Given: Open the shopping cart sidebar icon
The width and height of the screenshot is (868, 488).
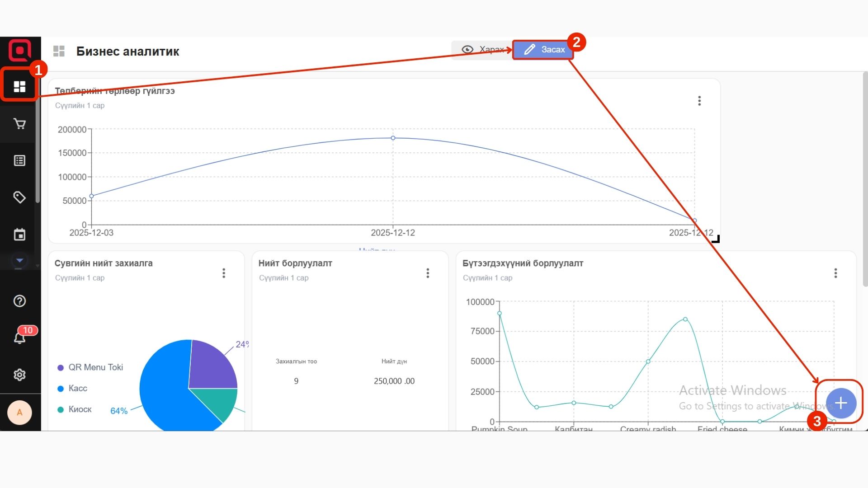Looking at the screenshot, I should click(x=19, y=123).
